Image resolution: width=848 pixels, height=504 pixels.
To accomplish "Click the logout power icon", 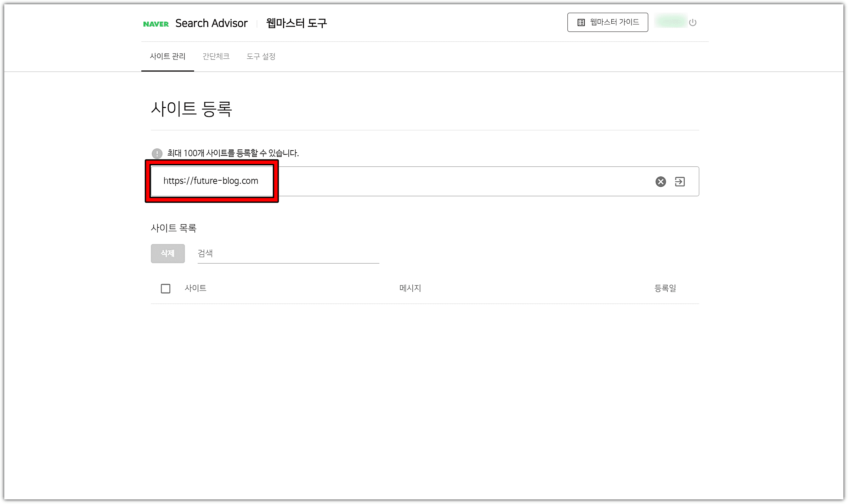I will (x=692, y=23).
